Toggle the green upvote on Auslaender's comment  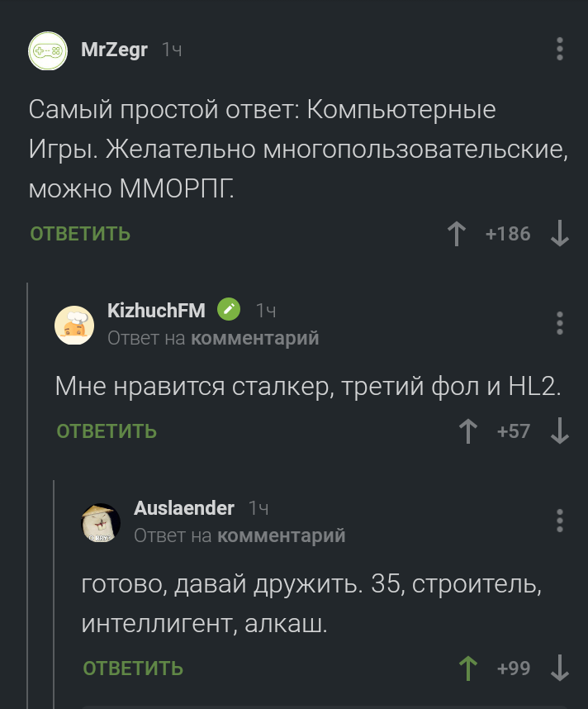click(x=468, y=668)
